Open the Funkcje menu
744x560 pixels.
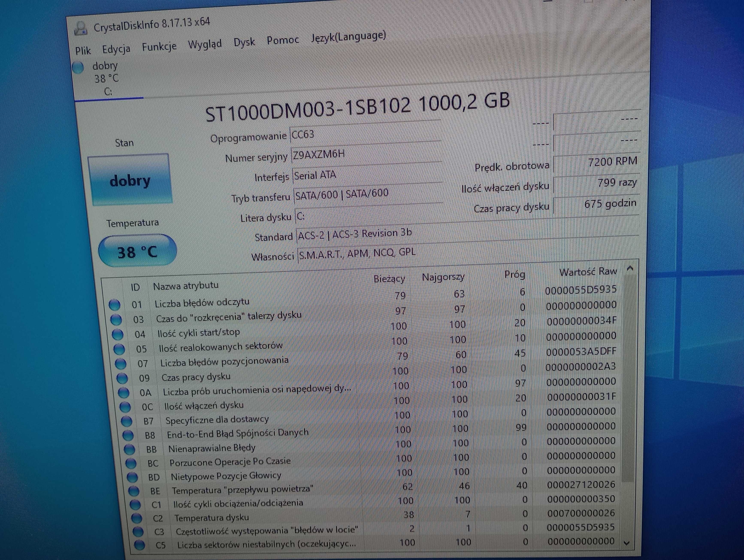pos(159,46)
